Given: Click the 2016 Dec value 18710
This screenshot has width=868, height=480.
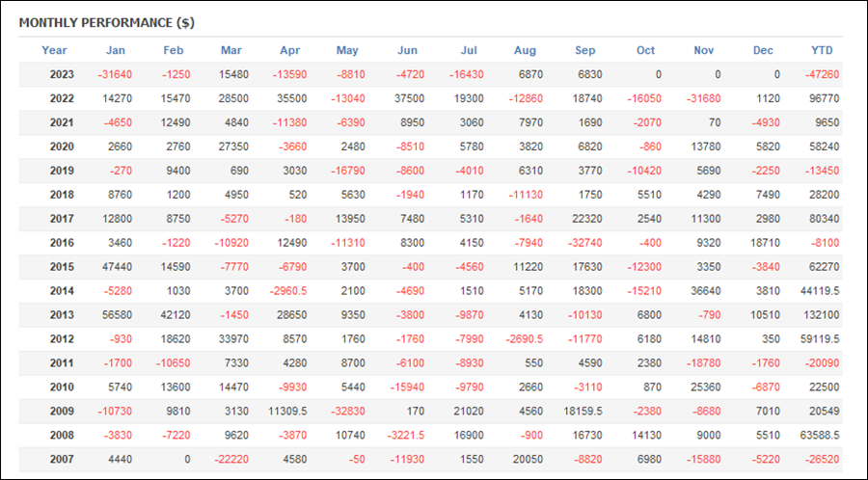Looking at the screenshot, I should [x=765, y=243].
